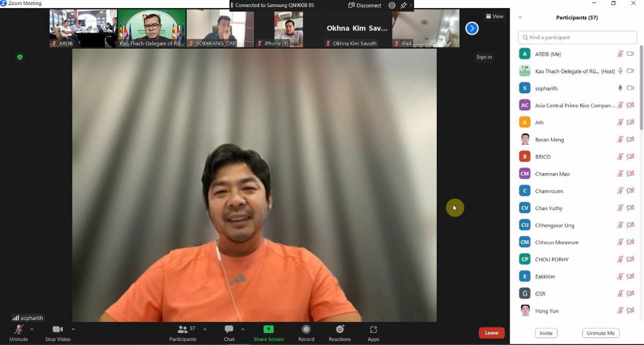644x345 pixels.
Task: Click the Record meeting icon
Action: pyautogui.click(x=306, y=329)
